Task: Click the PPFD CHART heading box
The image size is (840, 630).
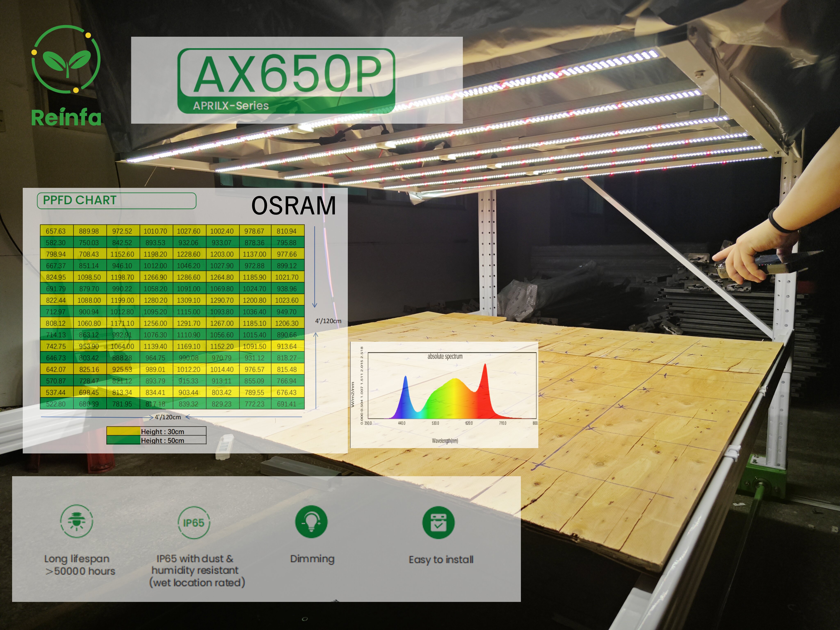Action: coord(116,201)
